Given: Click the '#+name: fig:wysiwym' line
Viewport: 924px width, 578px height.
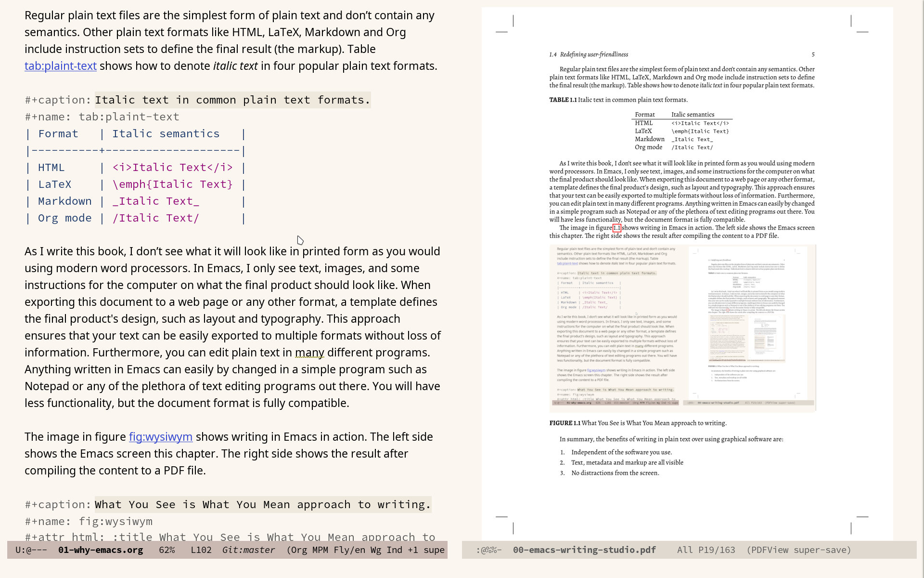Looking at the screenshot, I should [89, 522].
